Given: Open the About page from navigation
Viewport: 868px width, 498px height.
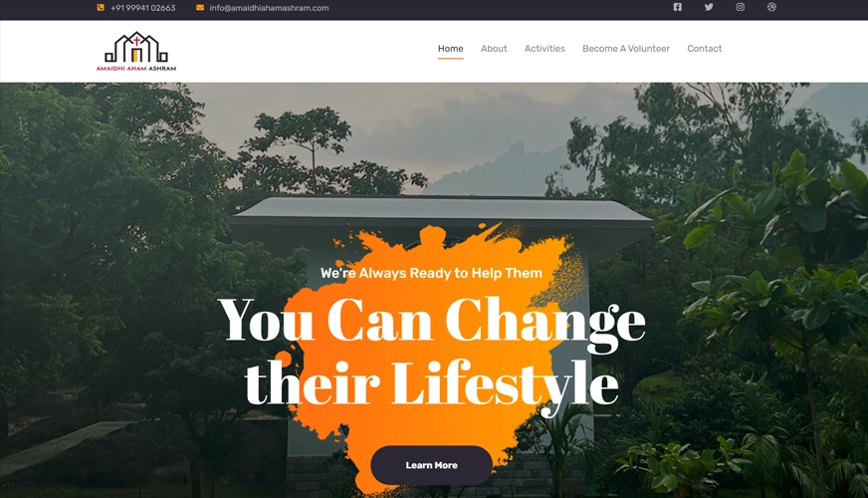Looking at the screenshot, I should coord(494,49).
